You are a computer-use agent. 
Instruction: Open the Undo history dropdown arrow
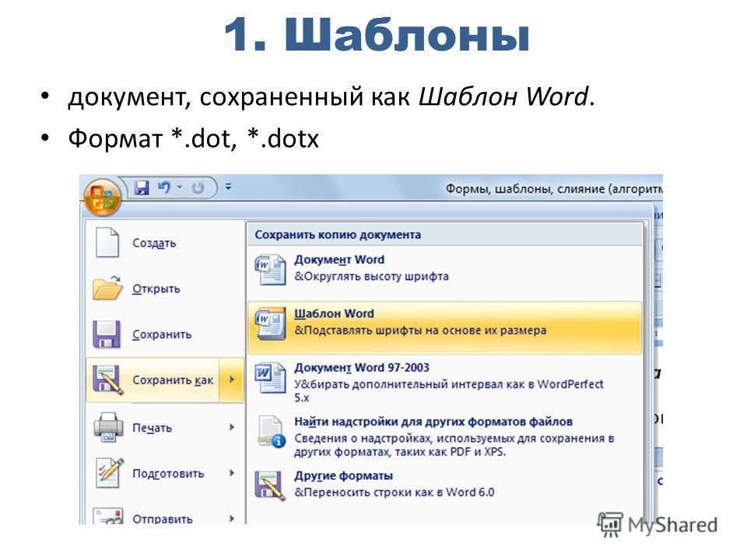tap(180, 187)
